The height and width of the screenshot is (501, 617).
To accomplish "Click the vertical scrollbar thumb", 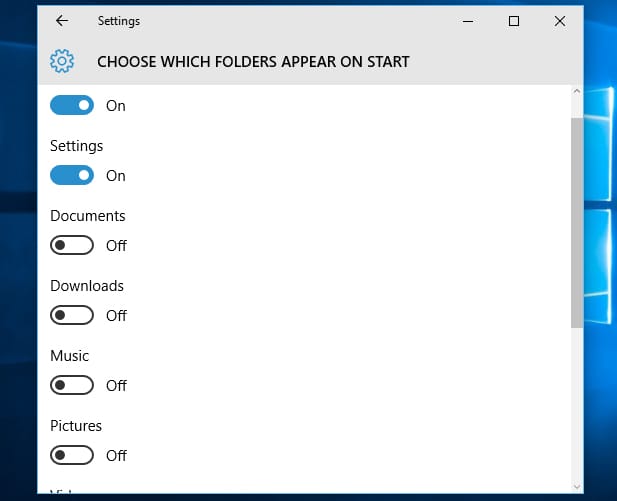I will tap(577, 222).
